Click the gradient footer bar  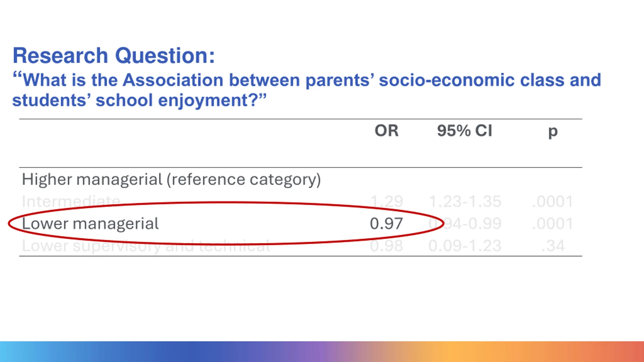(322, 351)
